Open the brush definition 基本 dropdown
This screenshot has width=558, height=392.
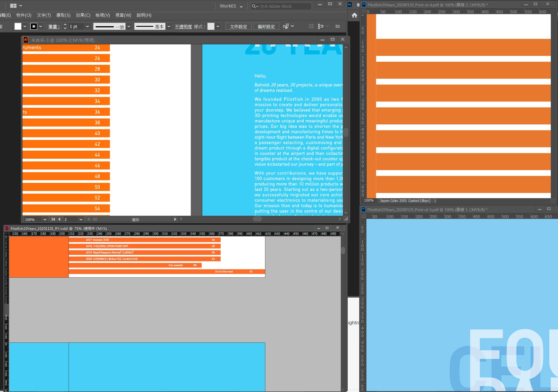[169, 26]
